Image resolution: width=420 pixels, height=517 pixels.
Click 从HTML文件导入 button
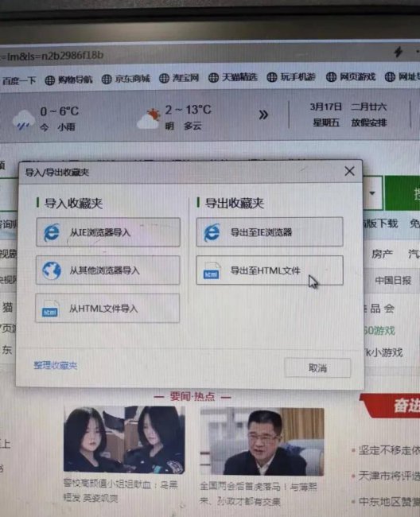pos(107,309)
